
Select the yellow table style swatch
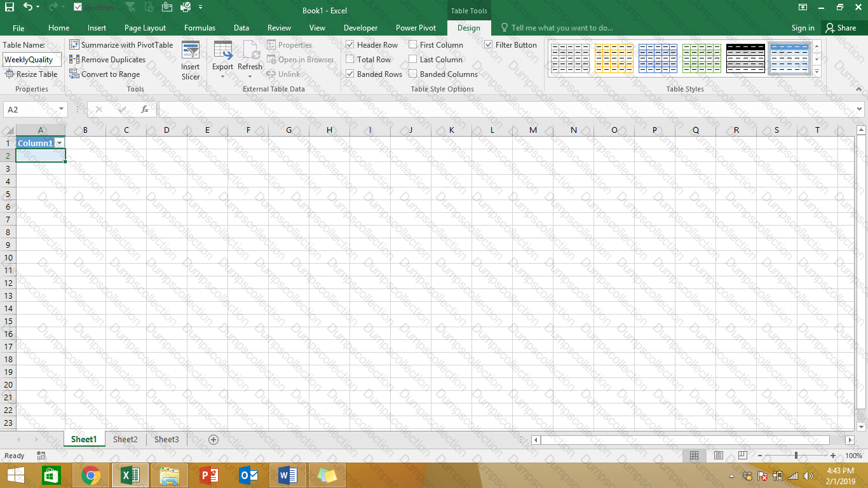[x=614, y=58]
